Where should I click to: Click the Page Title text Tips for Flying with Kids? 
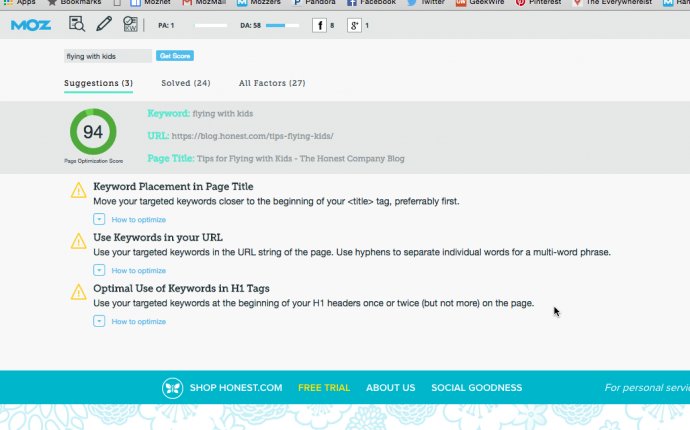click(x=301, y=158)
